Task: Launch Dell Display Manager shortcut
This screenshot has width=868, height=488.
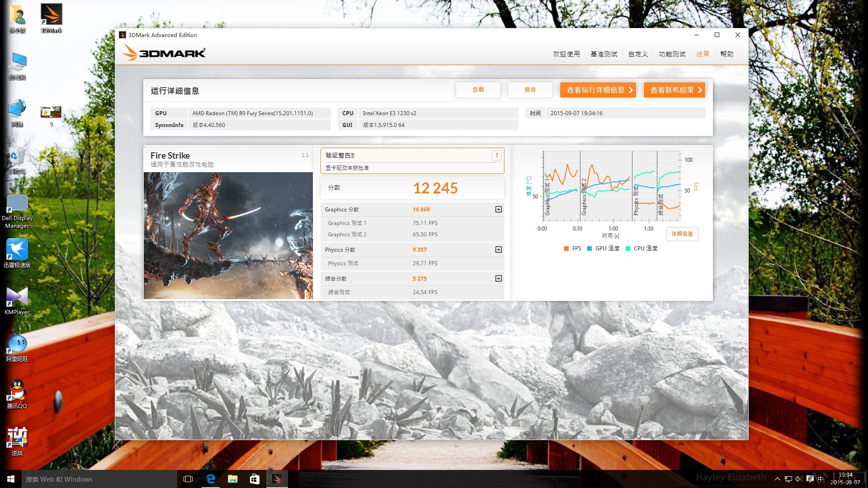Action: click(x=17, y=211)
